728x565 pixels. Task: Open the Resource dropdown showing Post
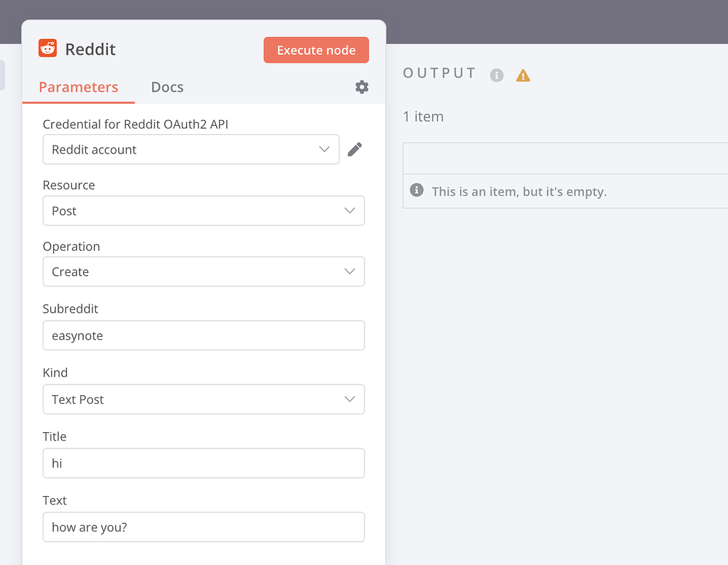tap(204, 210)
